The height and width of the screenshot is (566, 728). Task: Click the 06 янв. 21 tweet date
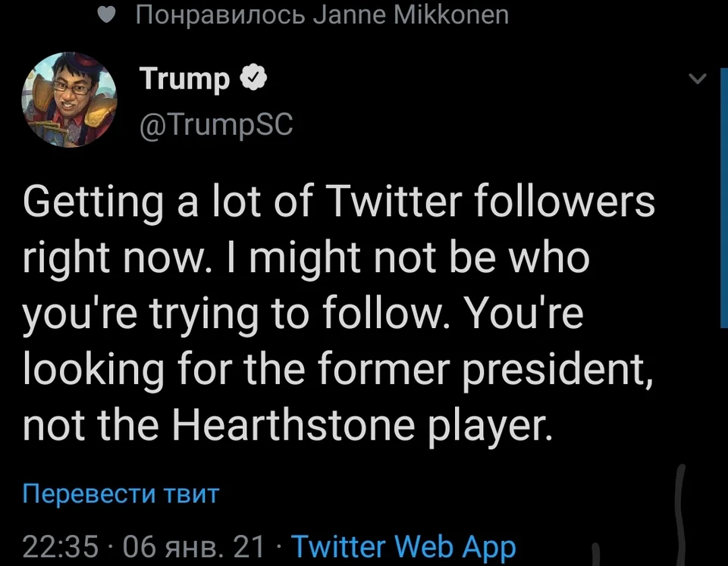pyautogui.click(x=193, y=546)
